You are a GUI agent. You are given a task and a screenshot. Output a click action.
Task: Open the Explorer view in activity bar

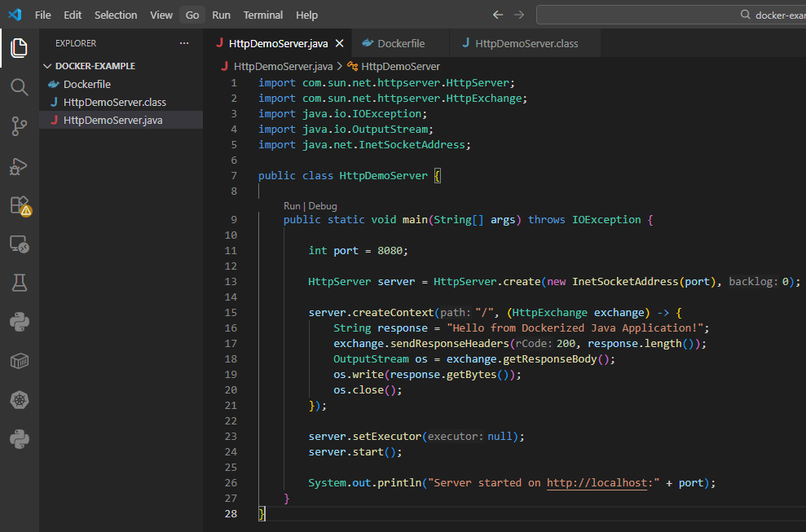tap(20, 48)
